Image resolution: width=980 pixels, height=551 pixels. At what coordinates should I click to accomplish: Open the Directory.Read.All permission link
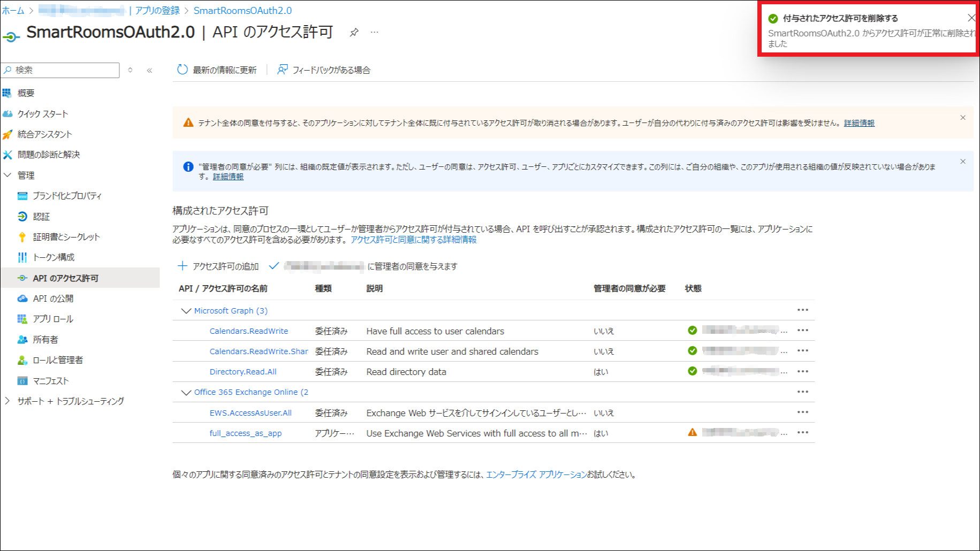pos(243,372)
